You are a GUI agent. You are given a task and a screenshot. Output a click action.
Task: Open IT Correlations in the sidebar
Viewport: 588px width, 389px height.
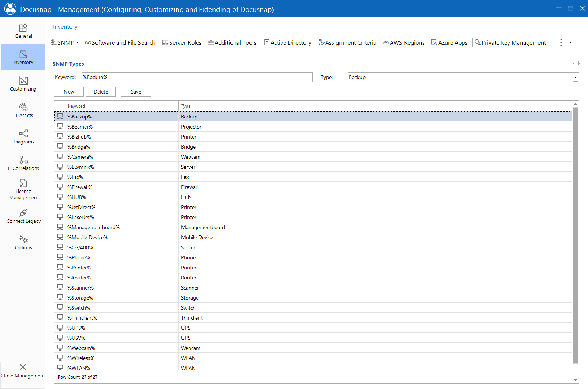(x=23, y=163)
